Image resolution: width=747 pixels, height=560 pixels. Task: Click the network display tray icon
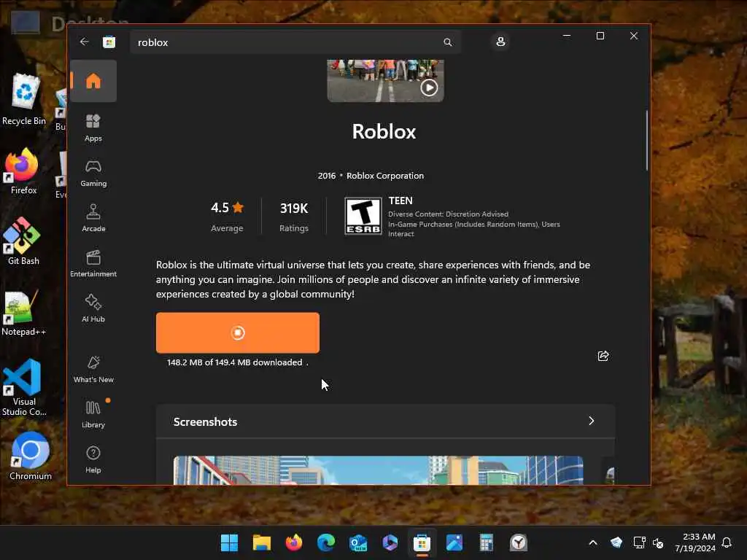(x=639, y=542)
